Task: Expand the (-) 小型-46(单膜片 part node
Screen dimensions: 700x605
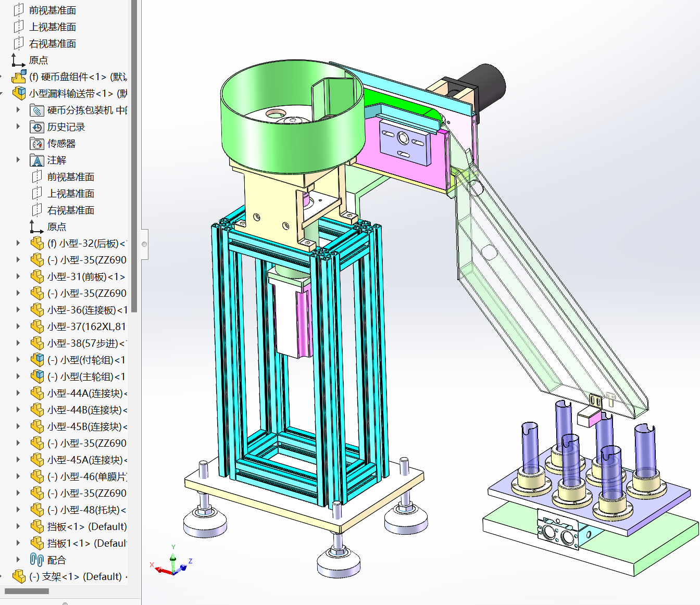Action: click(x=18, y=476)
